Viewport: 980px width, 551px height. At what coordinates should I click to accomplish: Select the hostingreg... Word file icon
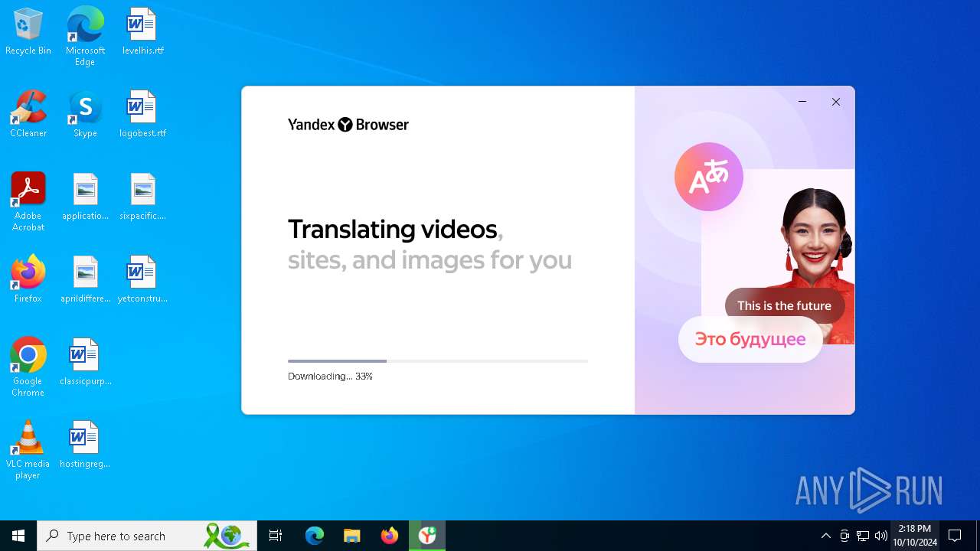click(85, 445)
